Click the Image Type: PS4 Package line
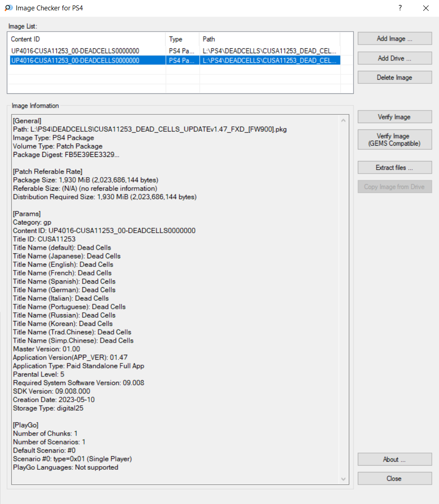439x504 pixels. tap(53, 137)
